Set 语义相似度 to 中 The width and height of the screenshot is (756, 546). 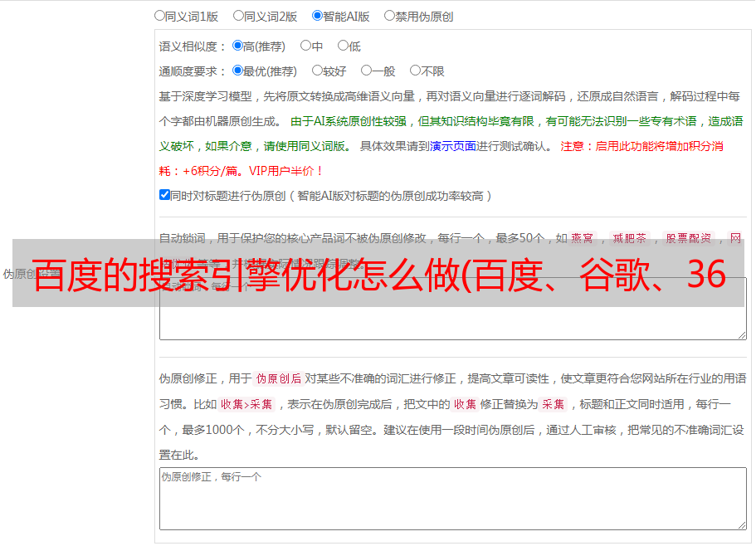pos(305,46)
